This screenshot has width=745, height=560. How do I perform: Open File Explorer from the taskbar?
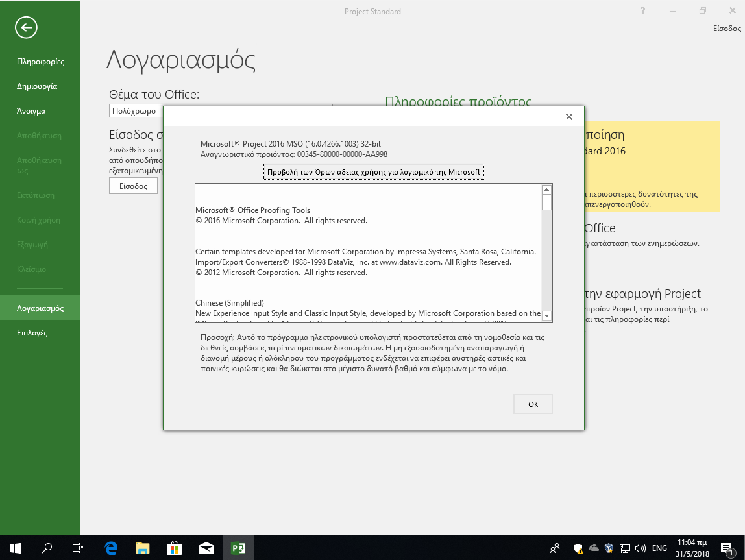143,548
